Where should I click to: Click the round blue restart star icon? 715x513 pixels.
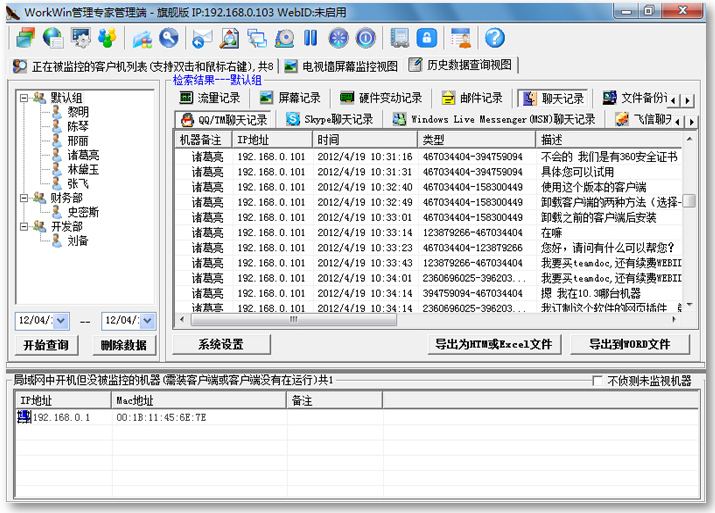338,38
